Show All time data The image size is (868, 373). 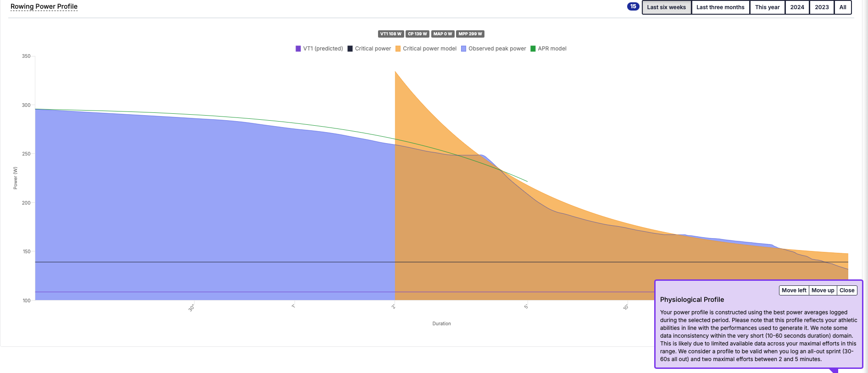843,7
